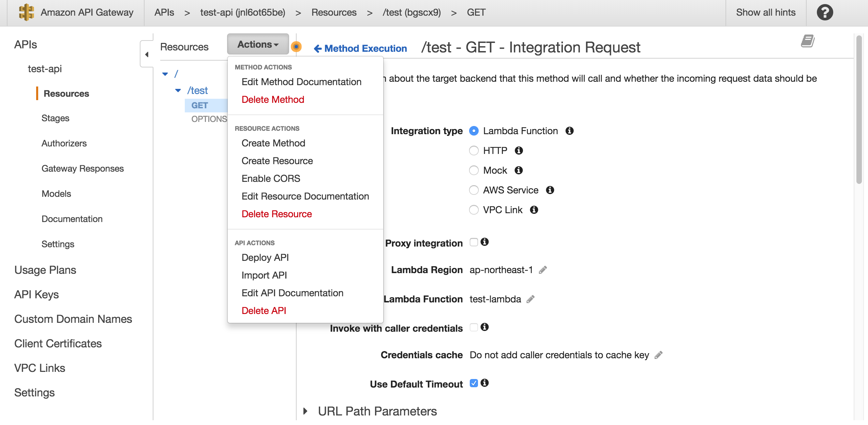
Task: Click the orange hint dot beside Actions
Action: point(296,46)
